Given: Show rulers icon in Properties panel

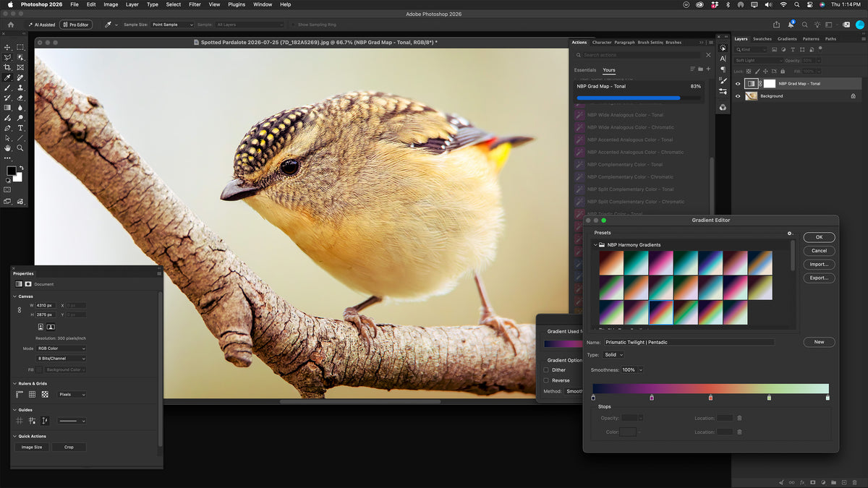Looking at the screenshot, I should click(x=20, y=394).
